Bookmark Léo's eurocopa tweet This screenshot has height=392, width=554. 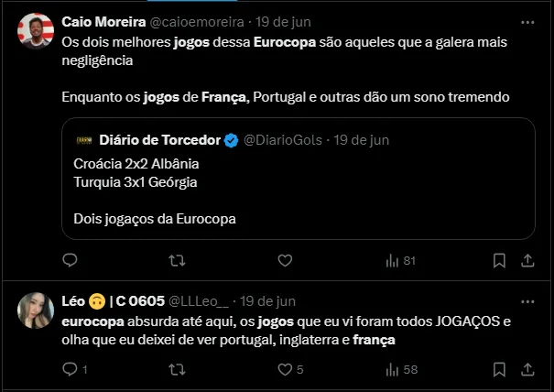point(498,370)
